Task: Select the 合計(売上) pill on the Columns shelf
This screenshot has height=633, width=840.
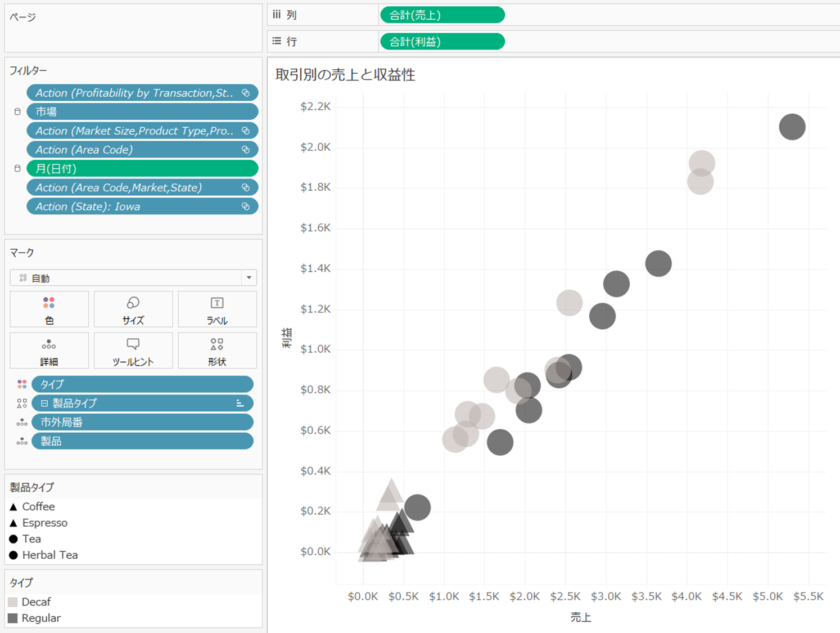Action: [441, 14]
